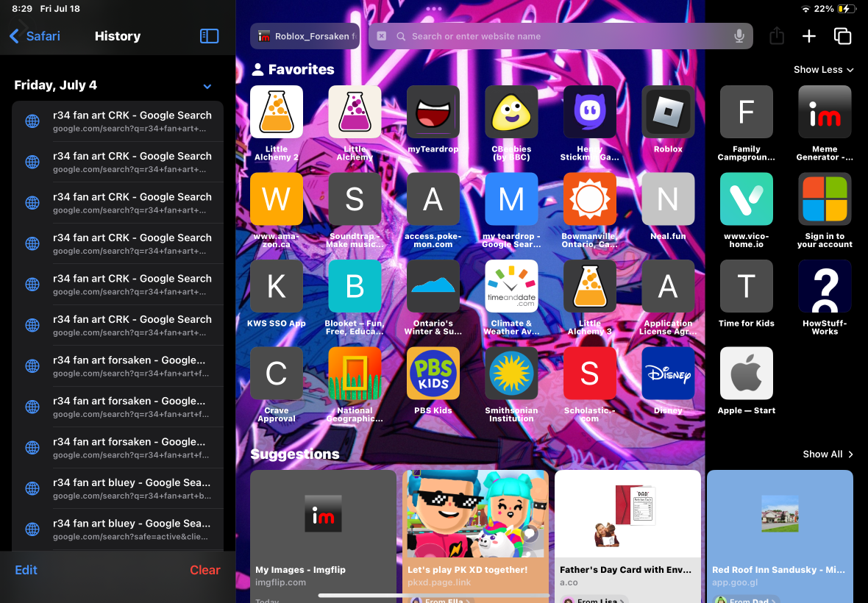Show the tab overview
This screenshot has width=868, height=603.
[842, 36]
